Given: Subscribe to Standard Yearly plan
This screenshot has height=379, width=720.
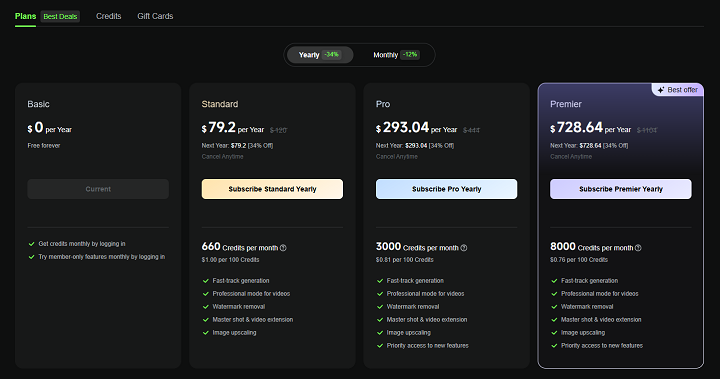Looking at the screenshot, I should [x=272, y=189].
